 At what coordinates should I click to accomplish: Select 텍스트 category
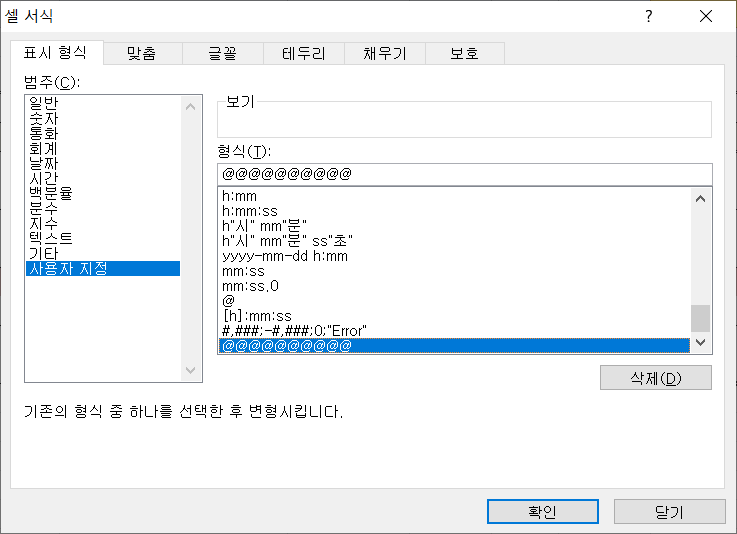coord(103,238)
